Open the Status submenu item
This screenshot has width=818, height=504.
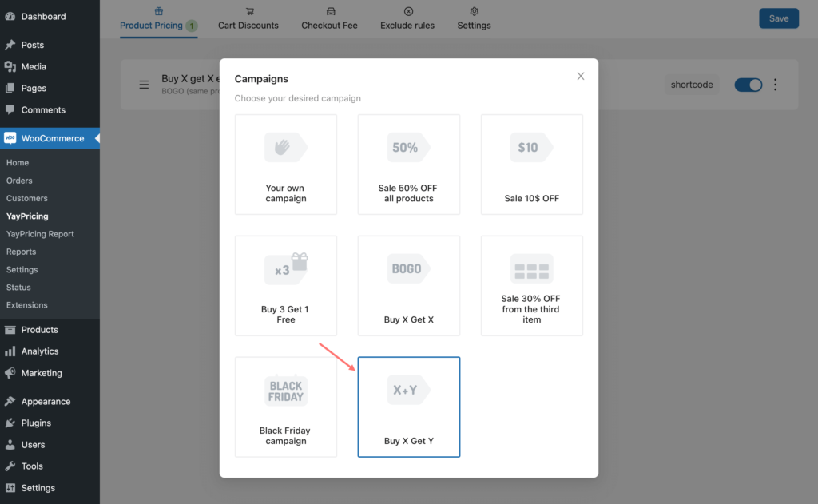click(x=19, y=288)
